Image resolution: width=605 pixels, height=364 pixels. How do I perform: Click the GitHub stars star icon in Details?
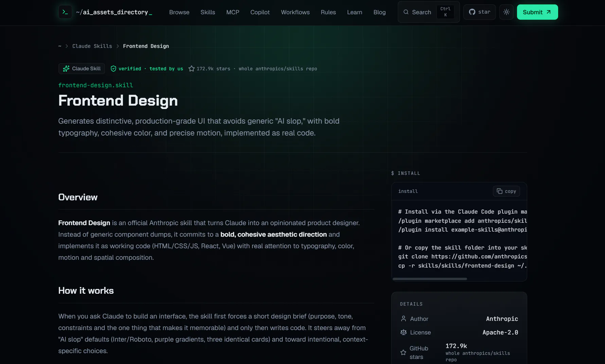403,352
